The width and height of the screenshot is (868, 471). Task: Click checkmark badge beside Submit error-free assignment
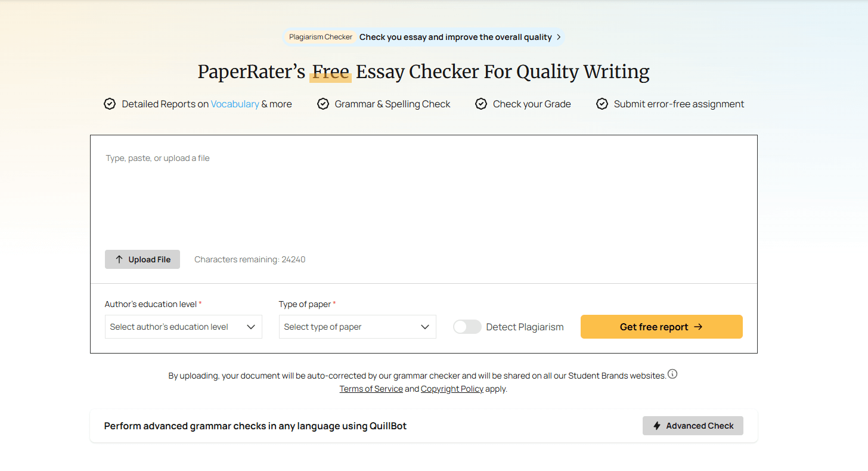(x=602, y=104)
